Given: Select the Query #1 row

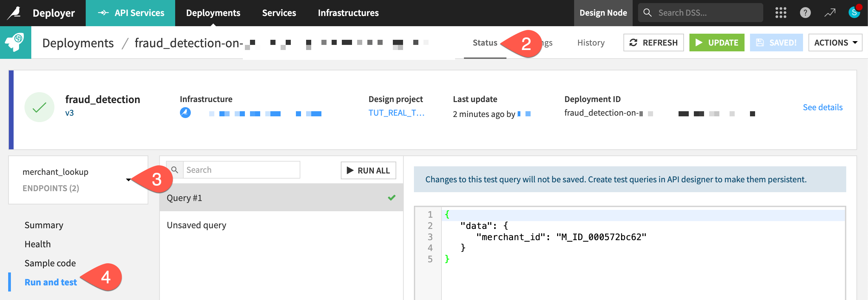Looking at the screenshot, I should 281,198.
